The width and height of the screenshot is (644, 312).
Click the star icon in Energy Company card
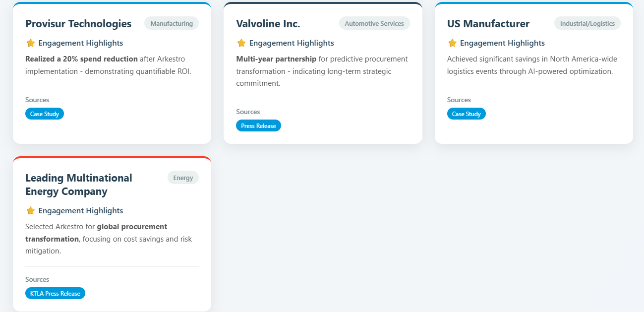pyautogui.click(x=30, y=211)
